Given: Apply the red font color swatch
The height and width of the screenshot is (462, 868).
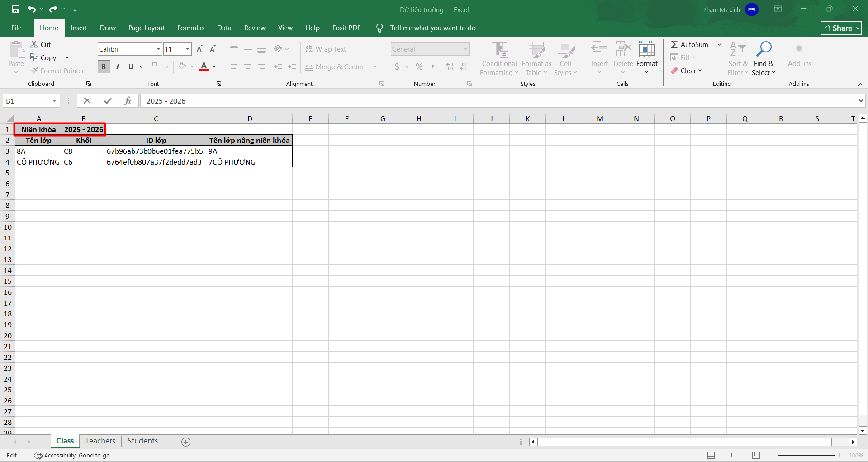Looking at the screenshot, I should pyautogui.click(x=204, y=66).
